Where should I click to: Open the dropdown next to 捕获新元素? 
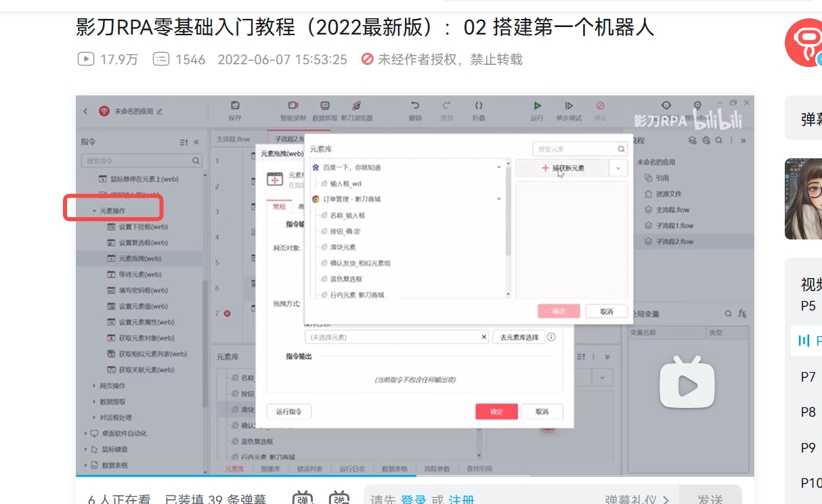(x=618, y=168)
